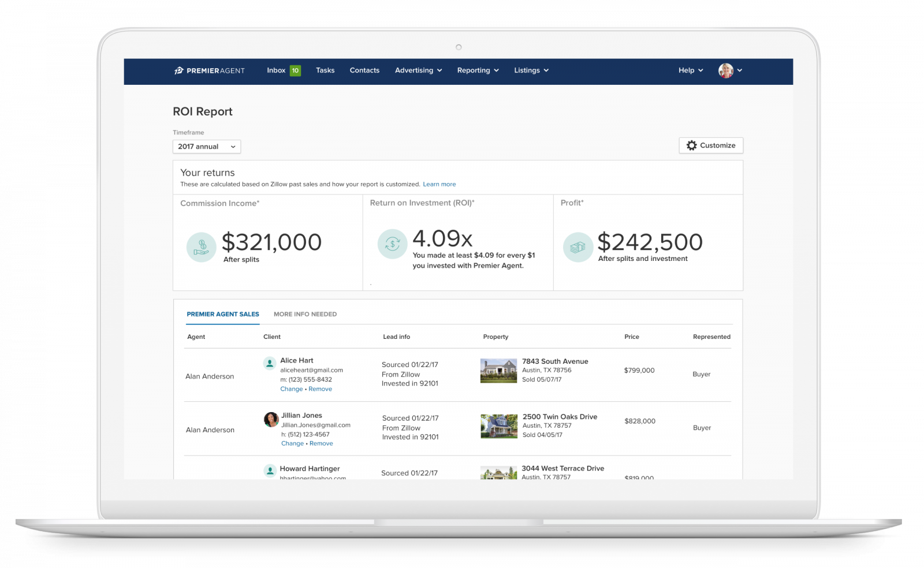Click the $828,000 price cell

640,421
